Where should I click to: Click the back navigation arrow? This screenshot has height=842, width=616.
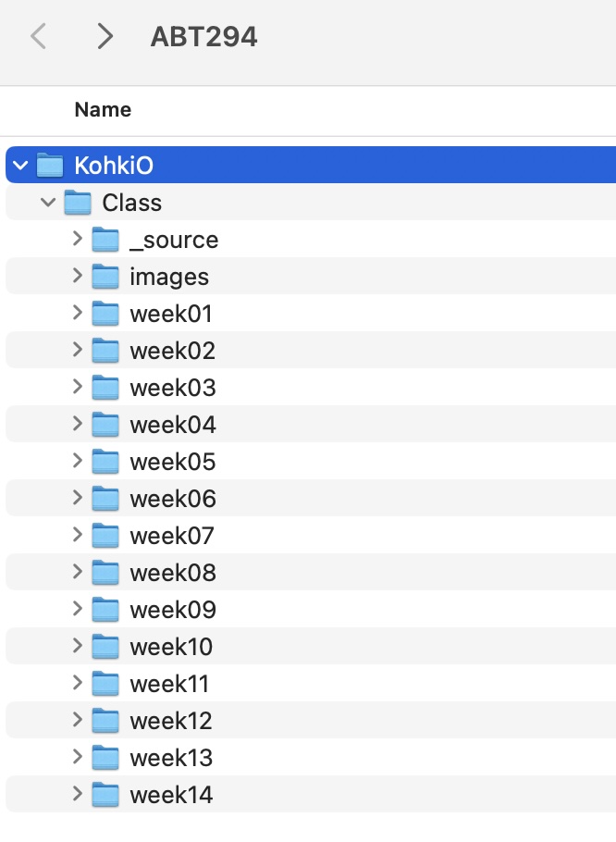tap(38, 37)
